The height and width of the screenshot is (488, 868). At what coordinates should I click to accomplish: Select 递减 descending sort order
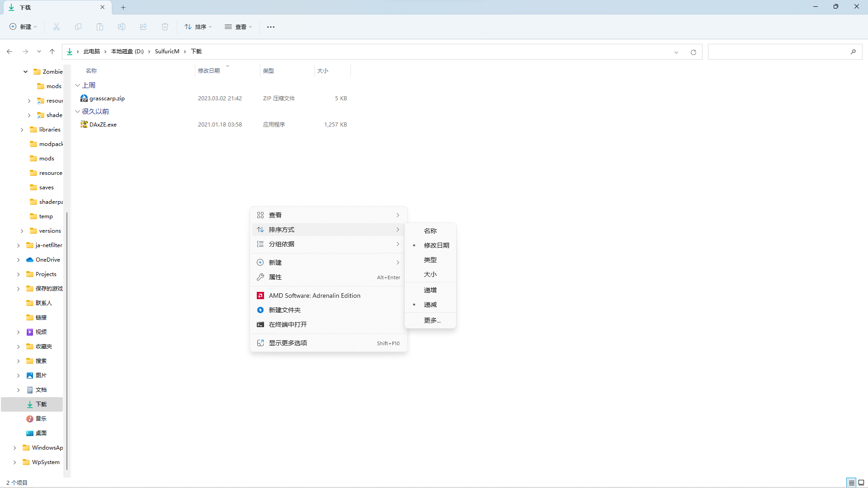tap(430, 305)
